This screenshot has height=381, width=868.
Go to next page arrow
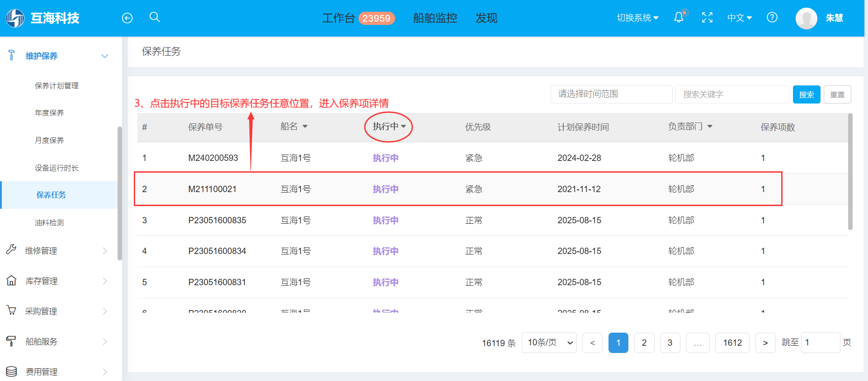[x=765, y=343]
